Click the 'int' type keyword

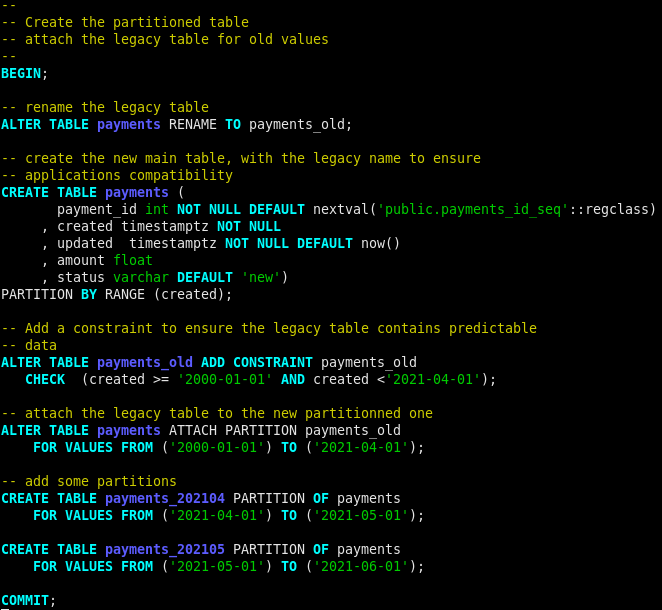157,209
